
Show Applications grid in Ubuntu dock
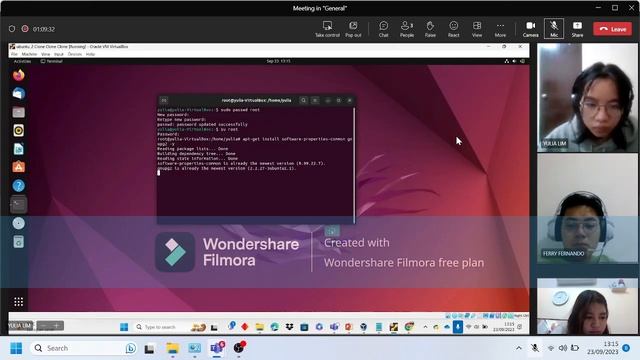coord(18,302)
